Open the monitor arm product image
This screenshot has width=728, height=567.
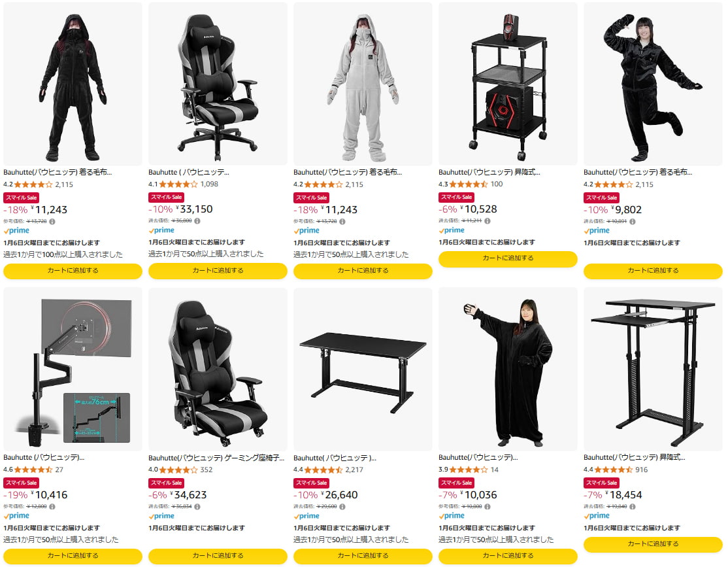(73, 369)
